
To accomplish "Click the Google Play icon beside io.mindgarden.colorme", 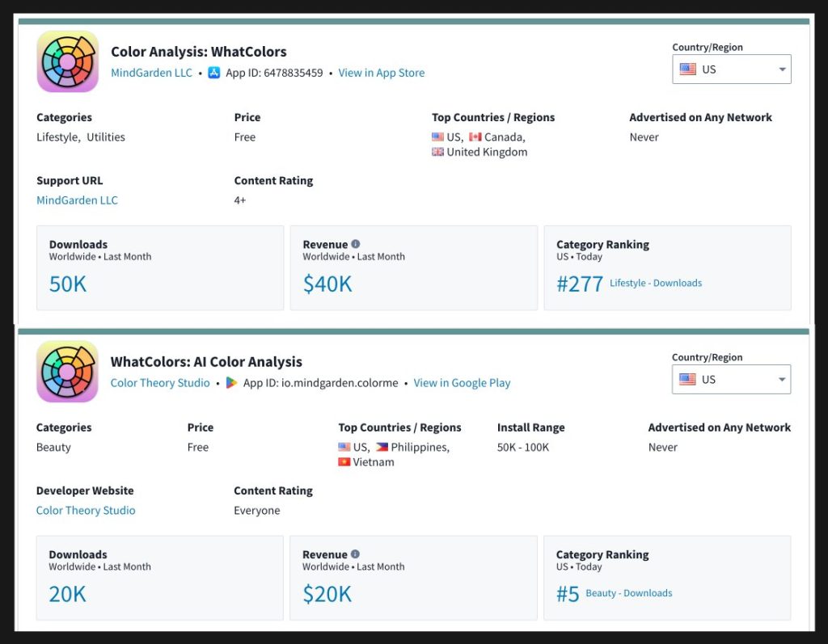I will click(231, 383).
